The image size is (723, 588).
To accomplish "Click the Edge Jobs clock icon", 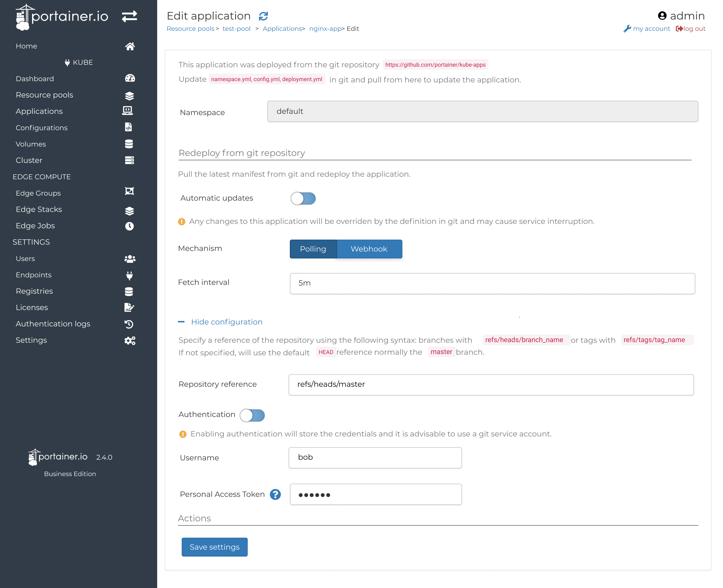I will tap(130, 226).
